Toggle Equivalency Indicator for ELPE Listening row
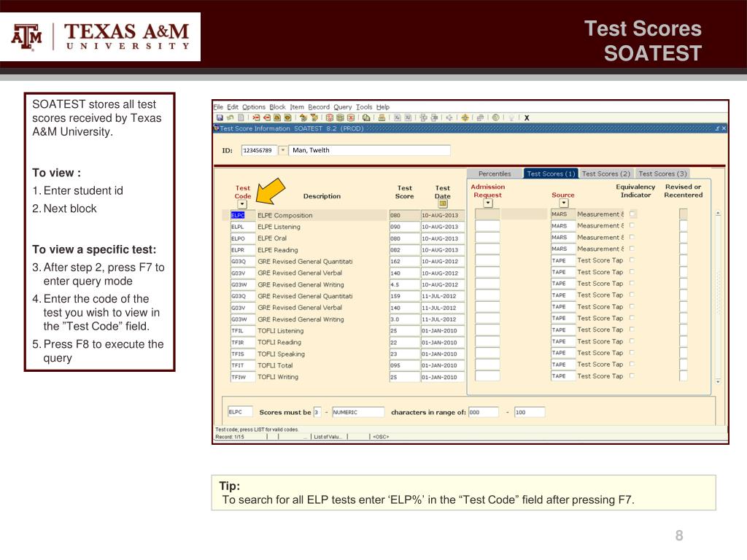The image size is (747, 560). point(632,225)
